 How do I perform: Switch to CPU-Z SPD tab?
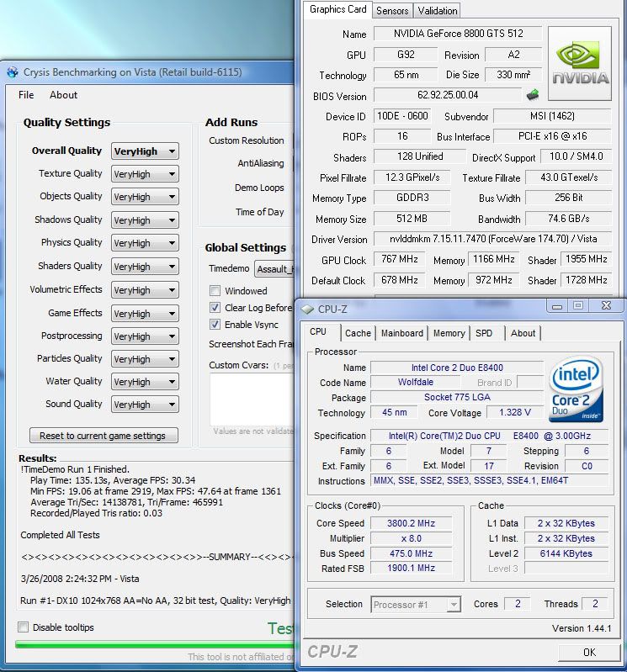pos(484,333)
